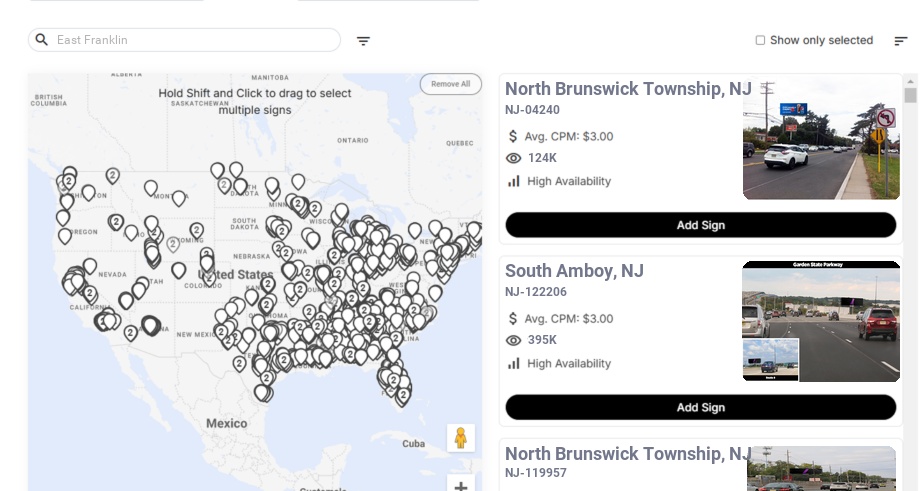Click the listings panel scrollbar
This screenshot has height=491, width=920.
tap(910, 95)
